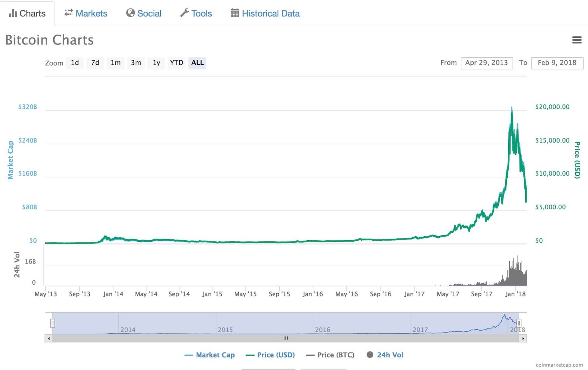Click the gray Price (BTC) line icon

[x=310, y=355]
